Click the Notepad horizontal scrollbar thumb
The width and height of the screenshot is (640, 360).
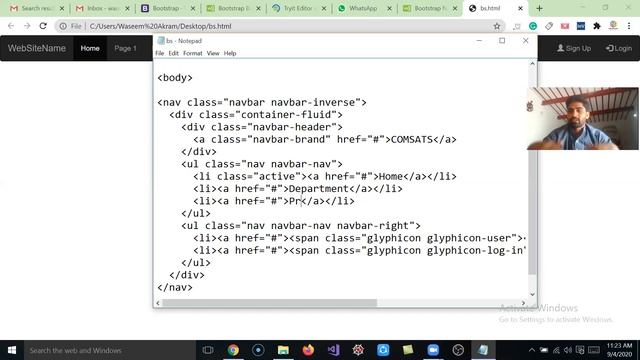pyautogui.click(x=270, y=303)
